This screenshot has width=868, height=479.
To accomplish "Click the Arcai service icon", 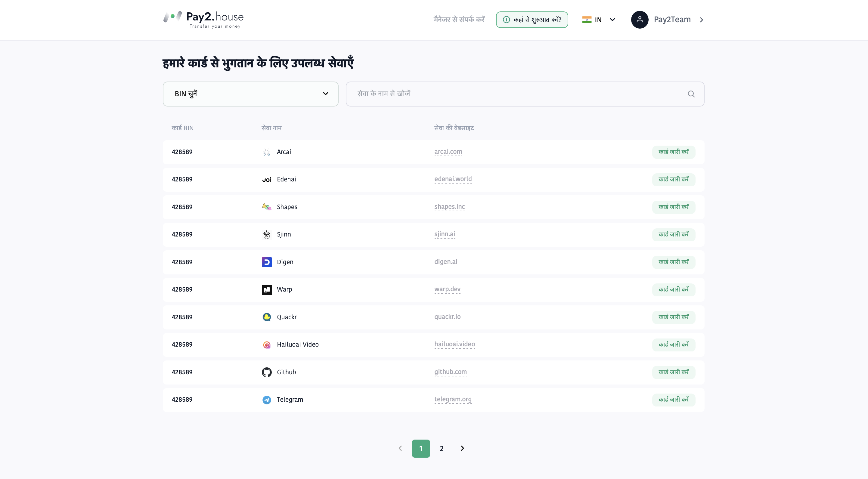I will pos(267,152).
